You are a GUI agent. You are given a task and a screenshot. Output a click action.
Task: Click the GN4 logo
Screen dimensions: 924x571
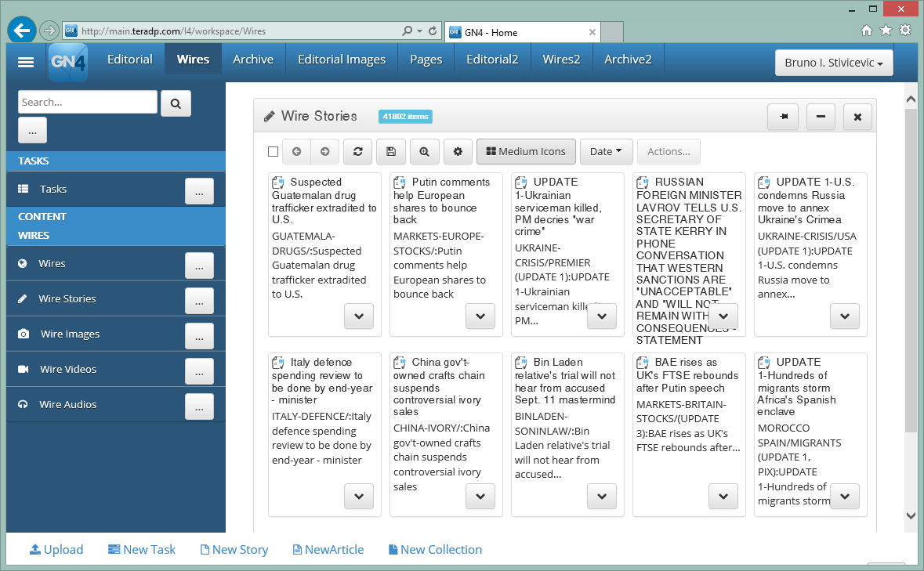point(68,61)
